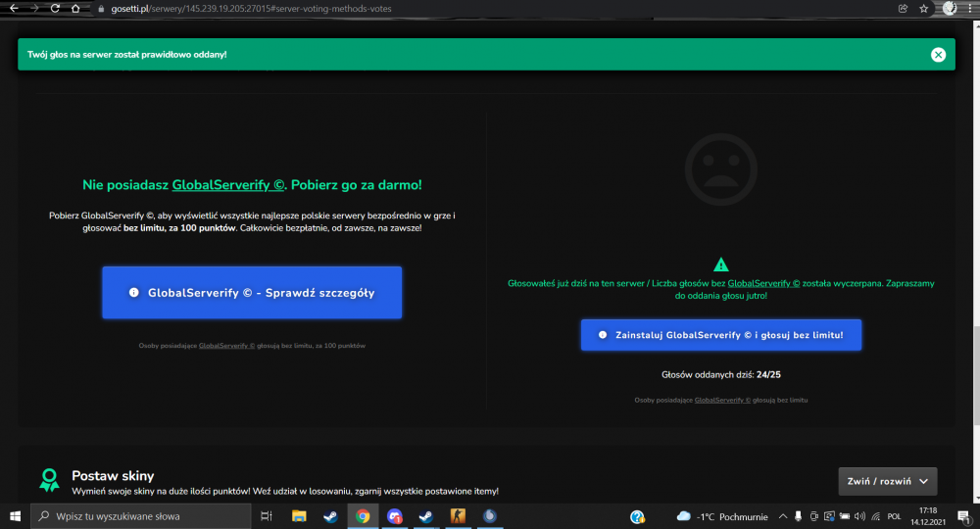The width and height of the screenshot is (980, 529).
Task: Open the notification center icon
Action: pos(963,516)
